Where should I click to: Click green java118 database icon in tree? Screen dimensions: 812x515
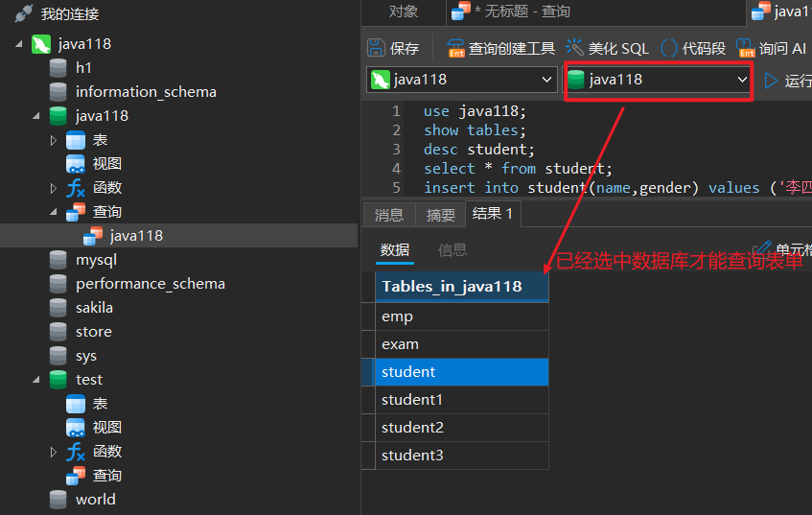click(x=58, y=115)
